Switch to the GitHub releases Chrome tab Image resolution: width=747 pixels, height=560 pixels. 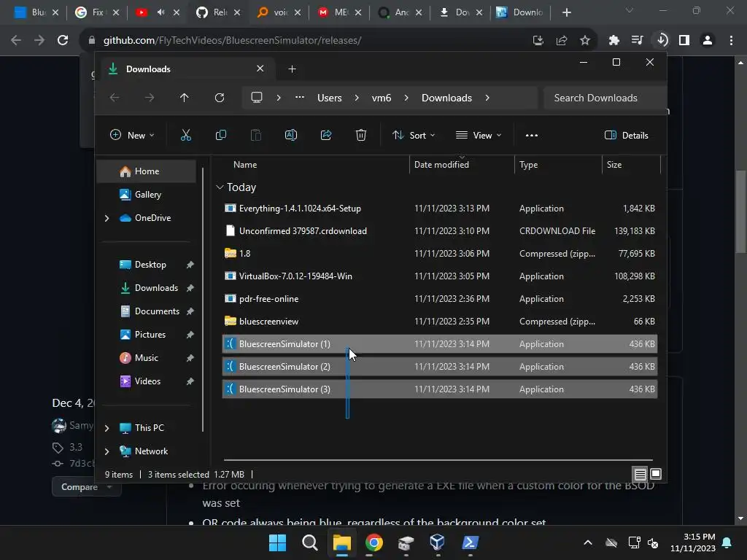tap(220, 12)
